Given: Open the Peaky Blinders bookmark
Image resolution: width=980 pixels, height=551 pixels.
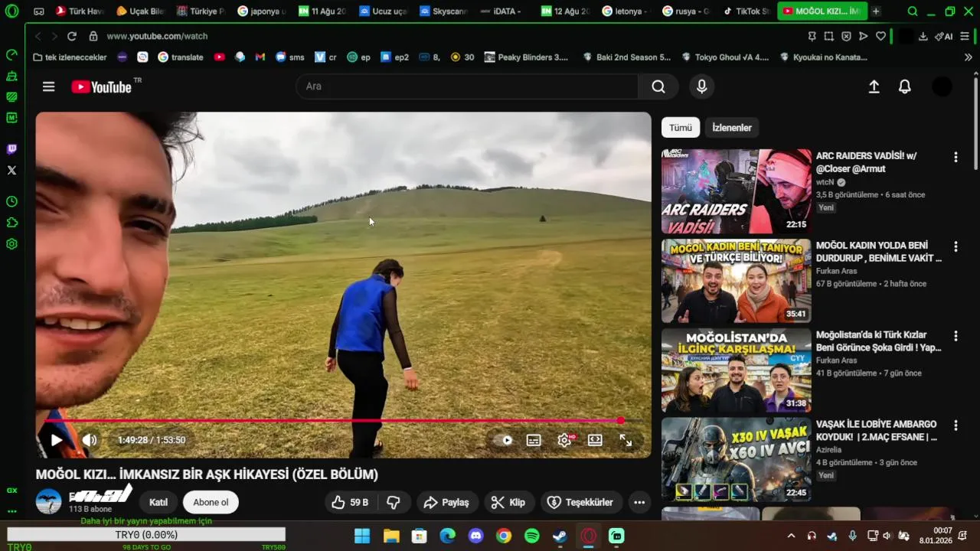Looking at the screenshot, I should click(x=527, y=57).
